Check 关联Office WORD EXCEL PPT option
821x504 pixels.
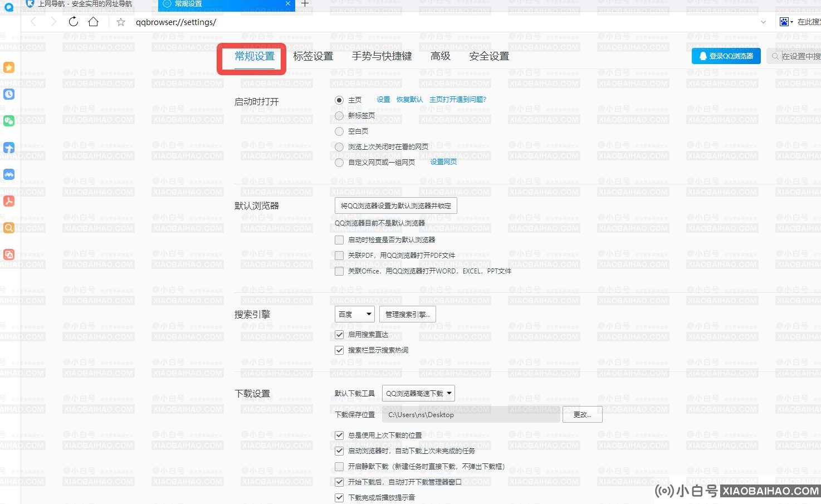339,271
